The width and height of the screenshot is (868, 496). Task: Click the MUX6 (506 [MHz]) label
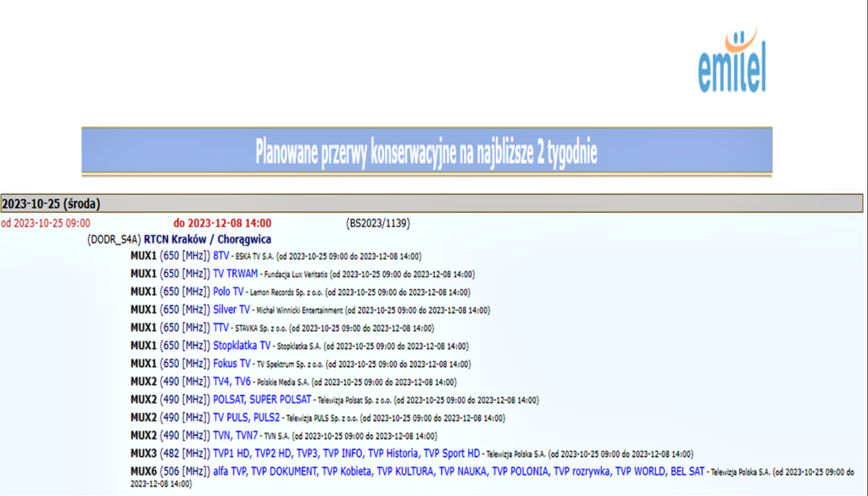[x=170, y=471]
